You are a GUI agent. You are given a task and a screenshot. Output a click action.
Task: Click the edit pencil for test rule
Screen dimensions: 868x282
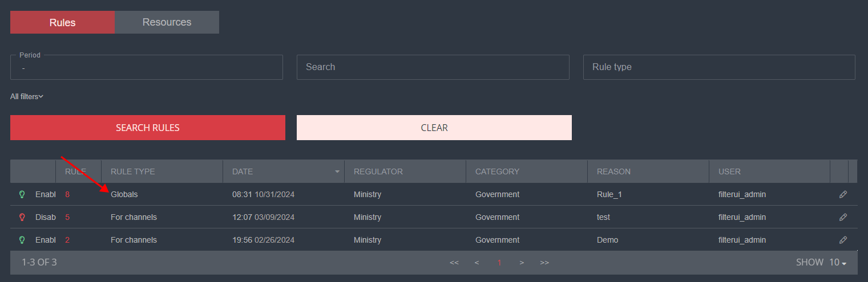[843, 217]
